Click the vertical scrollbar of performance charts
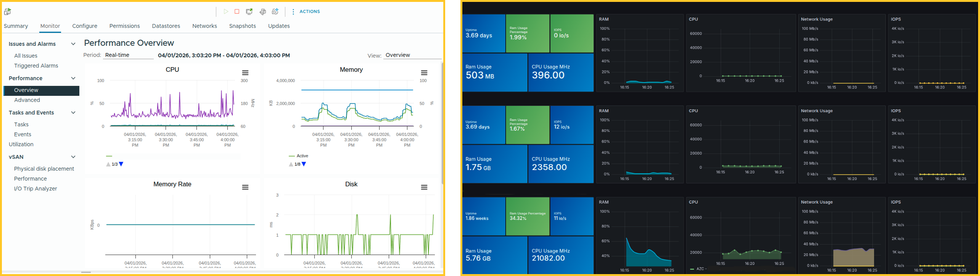Viewport: 980px width, 276px height. pyautogui.click(x=443, y=123)
